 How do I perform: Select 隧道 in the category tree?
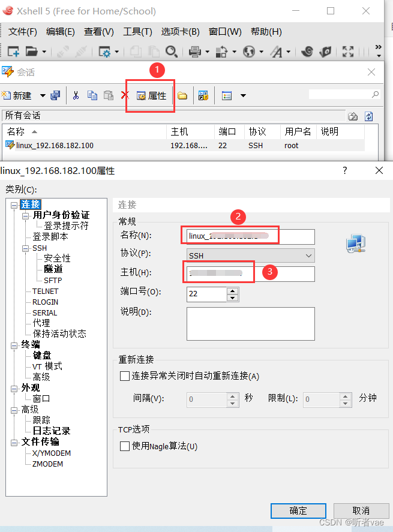click(x=53, y=269)
